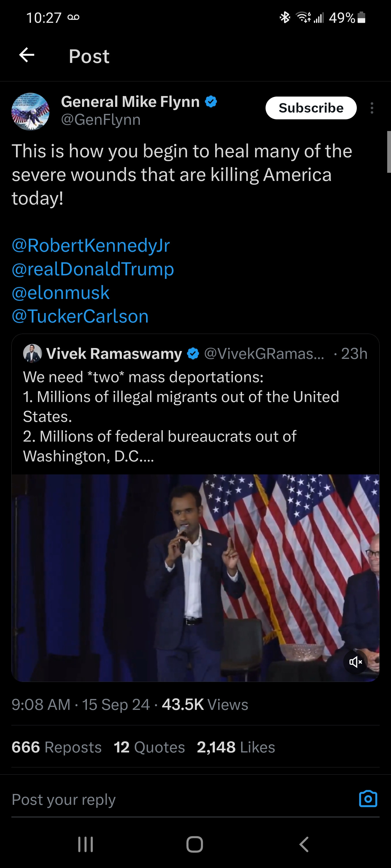This screenshot has height=868, width=391.
Task: Open Vivek Ramaswamy's small avatar
Action: (x=32, y=353)
